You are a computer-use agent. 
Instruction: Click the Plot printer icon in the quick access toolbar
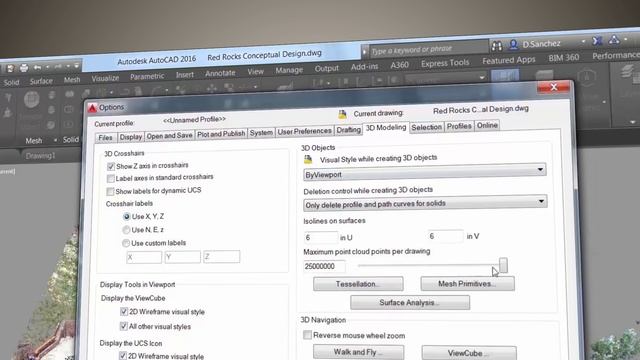[24, 68]
